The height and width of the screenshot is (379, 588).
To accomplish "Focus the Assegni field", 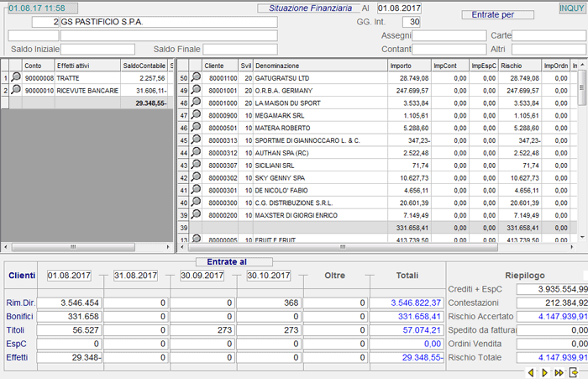I will 449,35.
